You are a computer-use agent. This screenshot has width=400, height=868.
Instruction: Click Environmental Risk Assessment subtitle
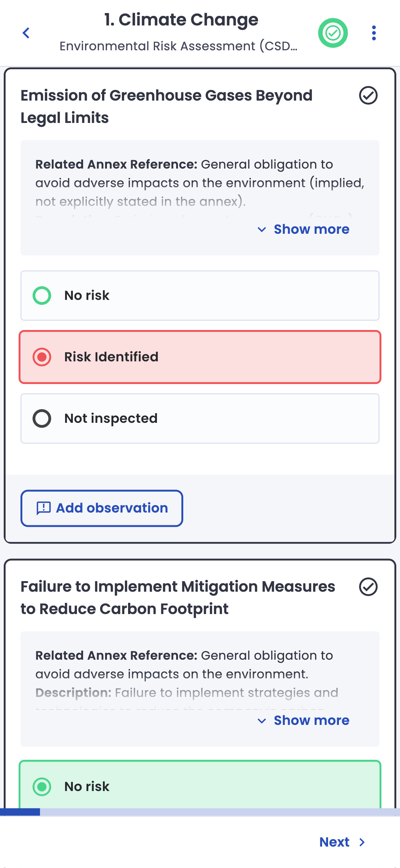179,46
